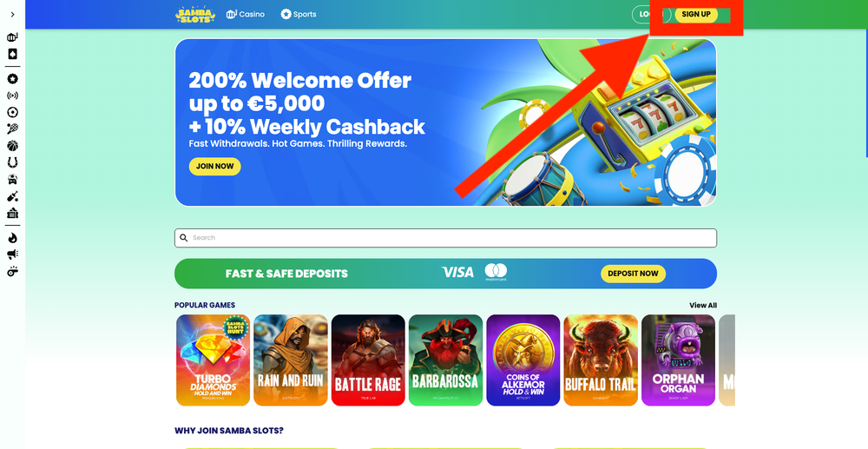The image size is (868, 449).
Task: Click the Deposit Now button
Action: pos(633,274)
